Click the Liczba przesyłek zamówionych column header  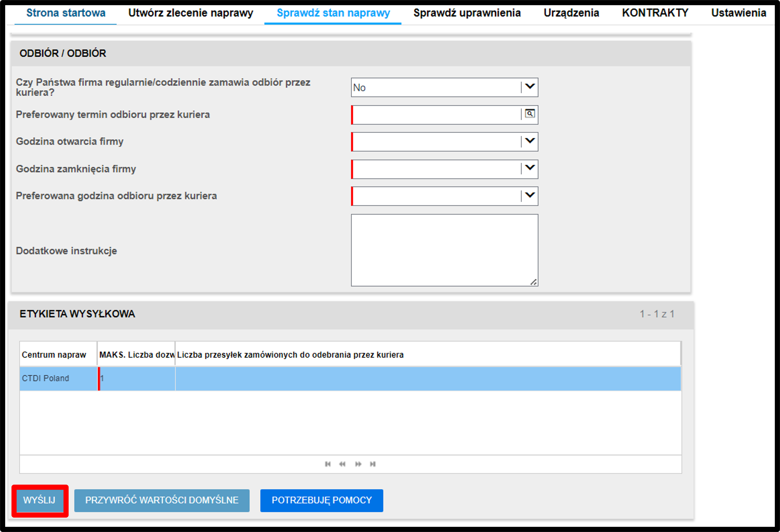coord(428,355)
